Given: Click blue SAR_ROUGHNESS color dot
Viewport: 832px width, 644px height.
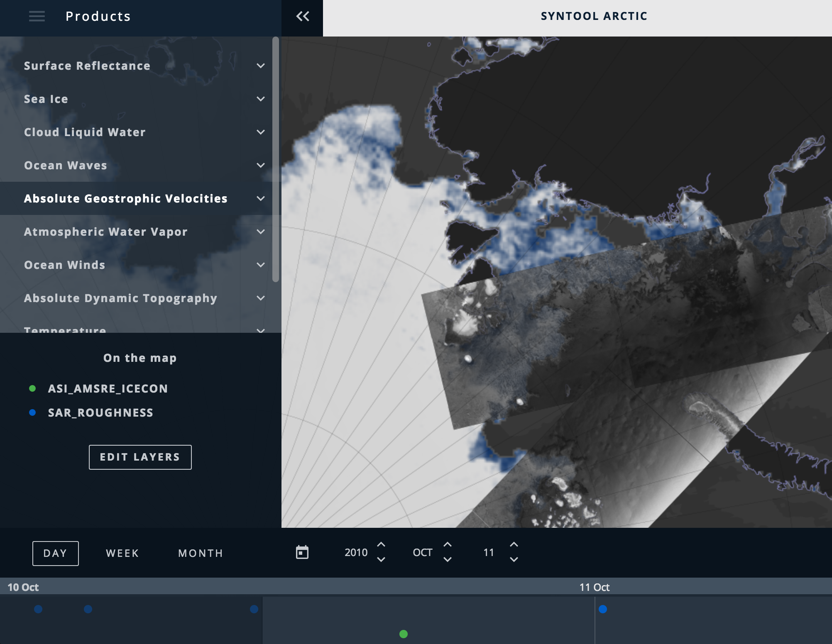Looking at the screenshot, I should [32, 412].
